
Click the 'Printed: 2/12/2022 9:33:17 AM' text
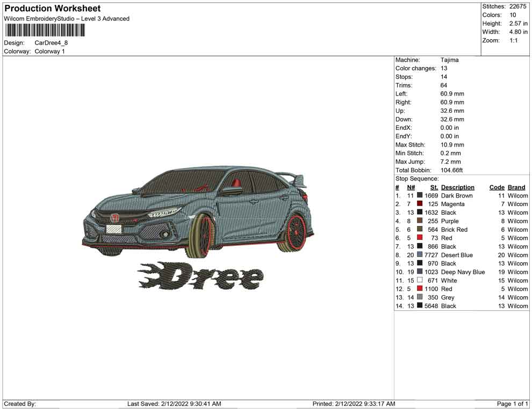pyautogui.click(x=354, y=404)
